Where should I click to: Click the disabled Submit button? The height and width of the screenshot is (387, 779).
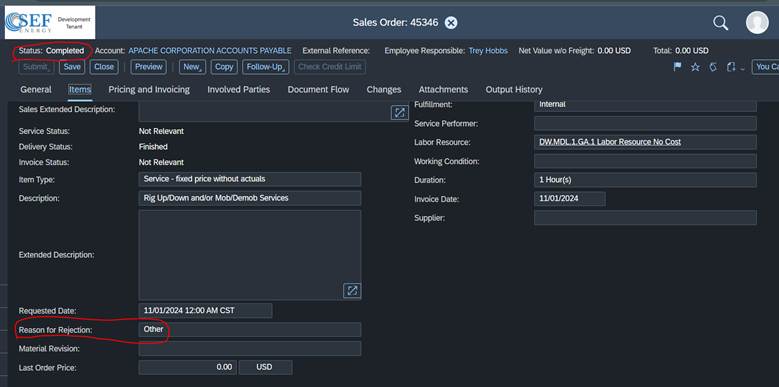36,67
